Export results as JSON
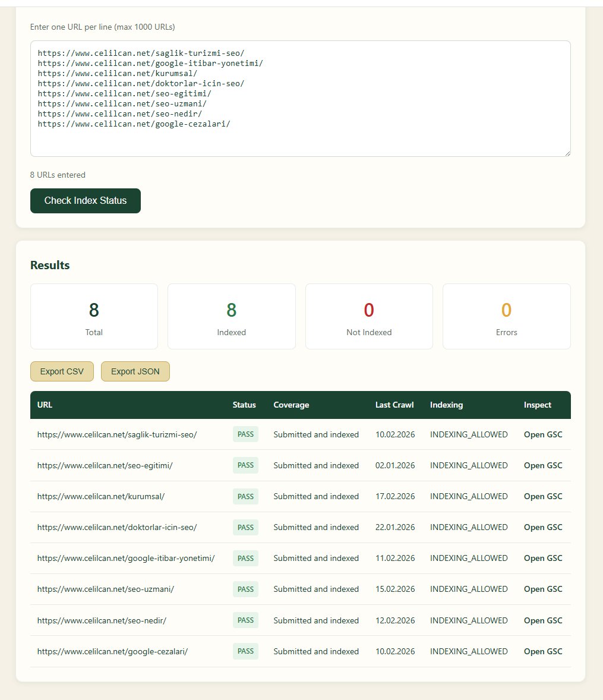This screenshot has width=603, height=700. point(135,371)
